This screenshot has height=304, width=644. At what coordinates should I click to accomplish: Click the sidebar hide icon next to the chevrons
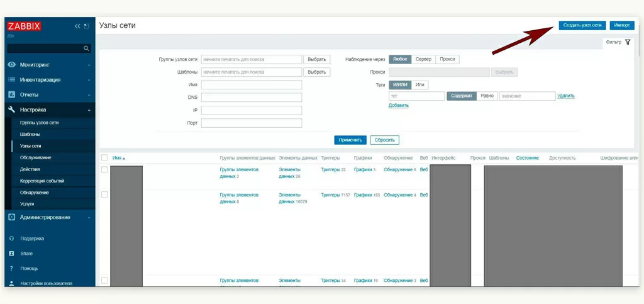[86, 26]
